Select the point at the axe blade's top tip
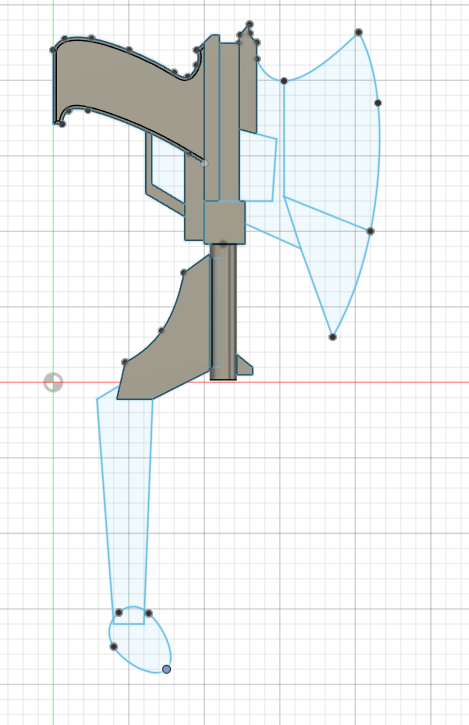469x725 pixels. [x=358, y=32]
